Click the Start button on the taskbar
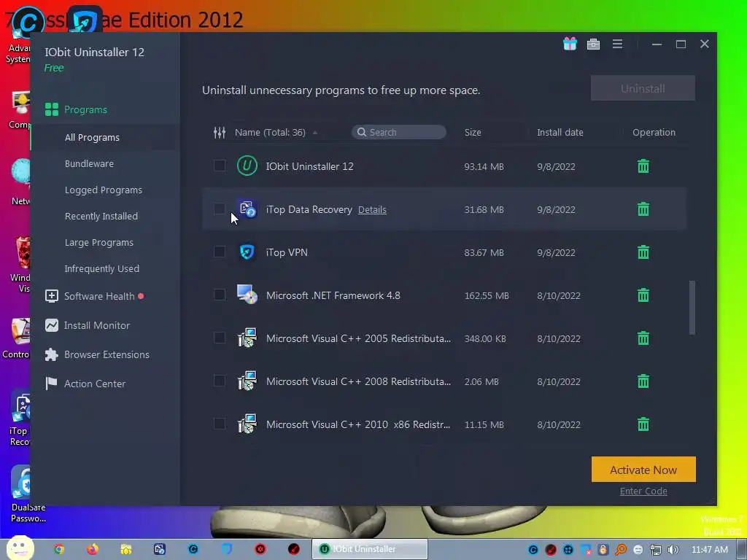This screenshot has width=747, height=560. tap(20, 548)
